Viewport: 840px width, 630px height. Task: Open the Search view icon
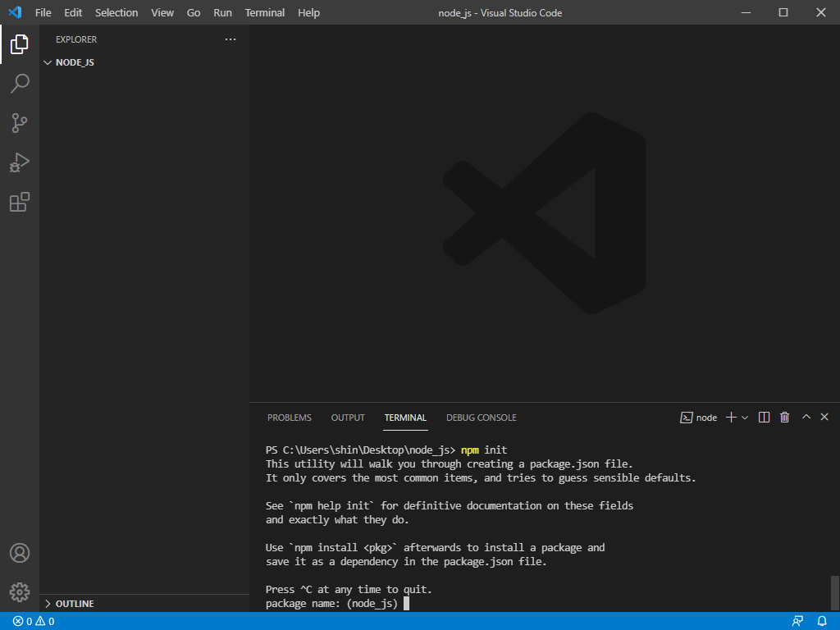(20, 84)
